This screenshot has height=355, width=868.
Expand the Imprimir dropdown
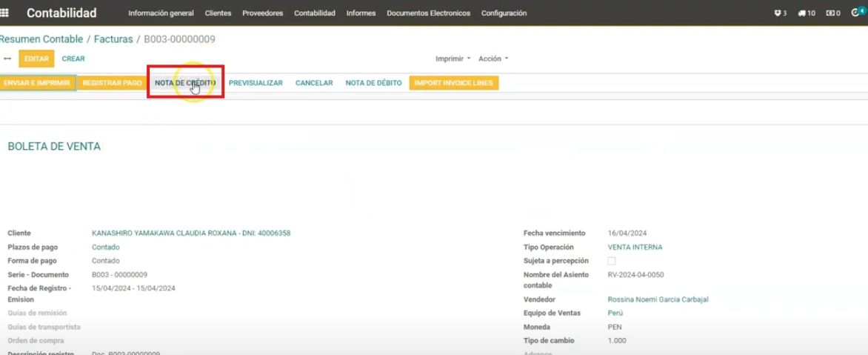point(453,59)
